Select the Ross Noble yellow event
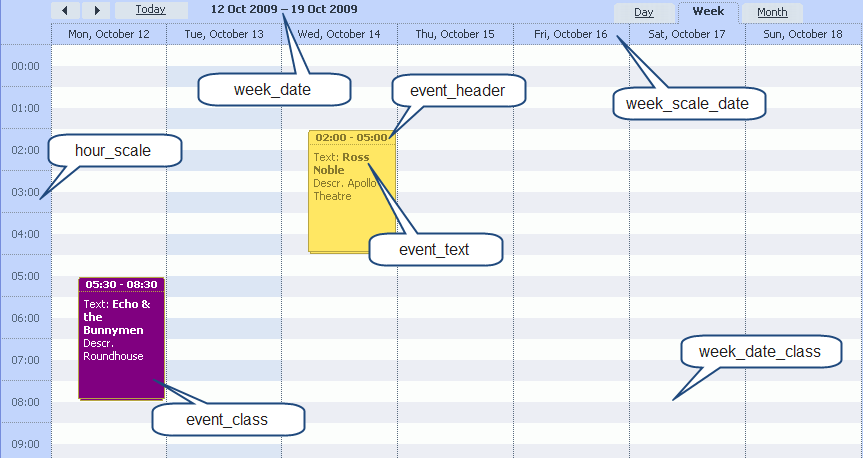This screenshot has height=458, width=863. pyautogui.click(x=352, y=200)
